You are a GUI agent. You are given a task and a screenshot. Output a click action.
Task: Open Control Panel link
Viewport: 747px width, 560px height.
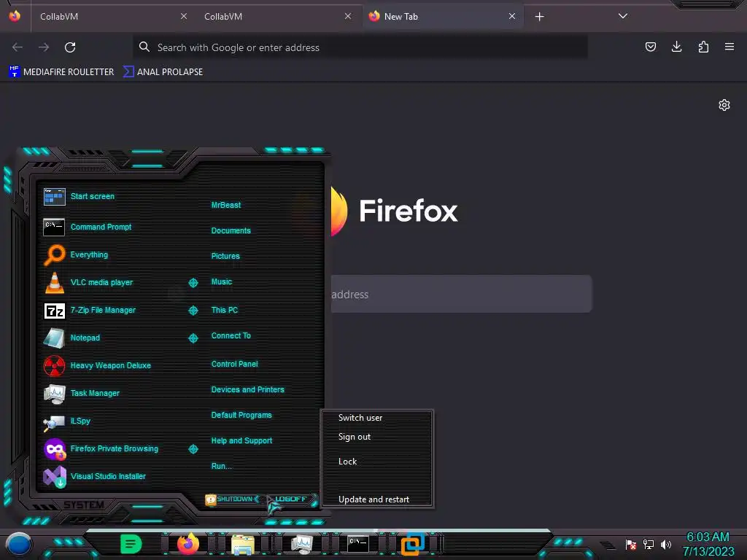[x=234, y=365]
